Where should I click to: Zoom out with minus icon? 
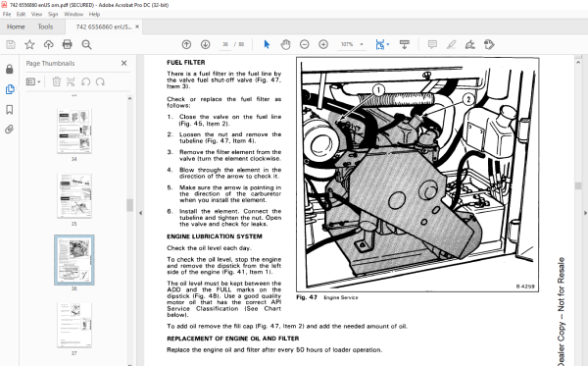pos(305,44)
